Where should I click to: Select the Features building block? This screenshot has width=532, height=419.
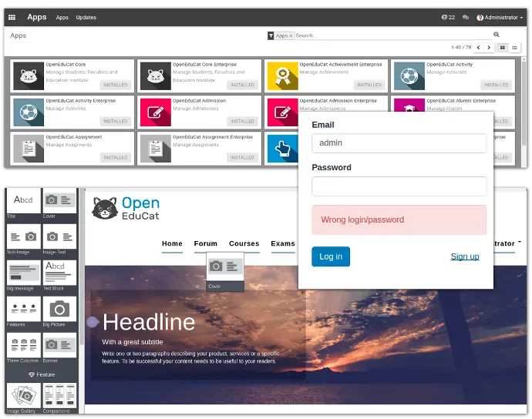coord(23,312)
